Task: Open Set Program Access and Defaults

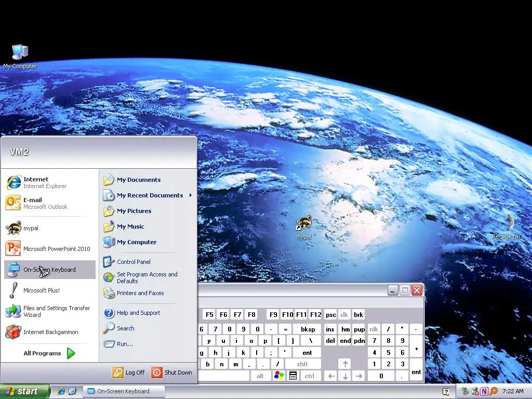Action: (x=148, y=277)
